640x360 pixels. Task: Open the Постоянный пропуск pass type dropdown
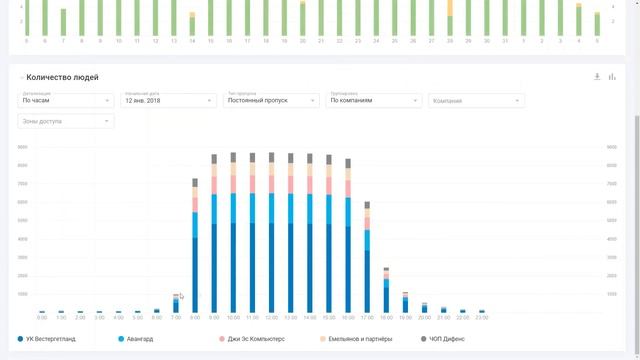(x=271, y=100)
